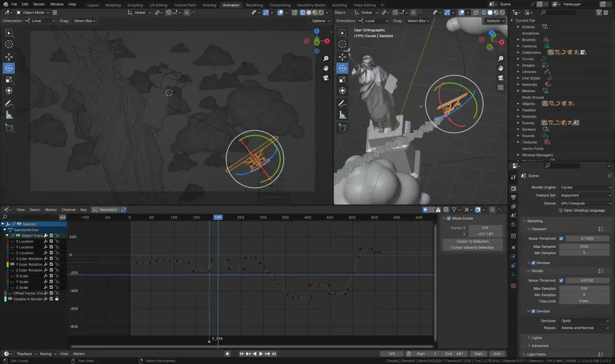
Task: Select the Transform tool in left viewport
Action: (x=9, y=91)
